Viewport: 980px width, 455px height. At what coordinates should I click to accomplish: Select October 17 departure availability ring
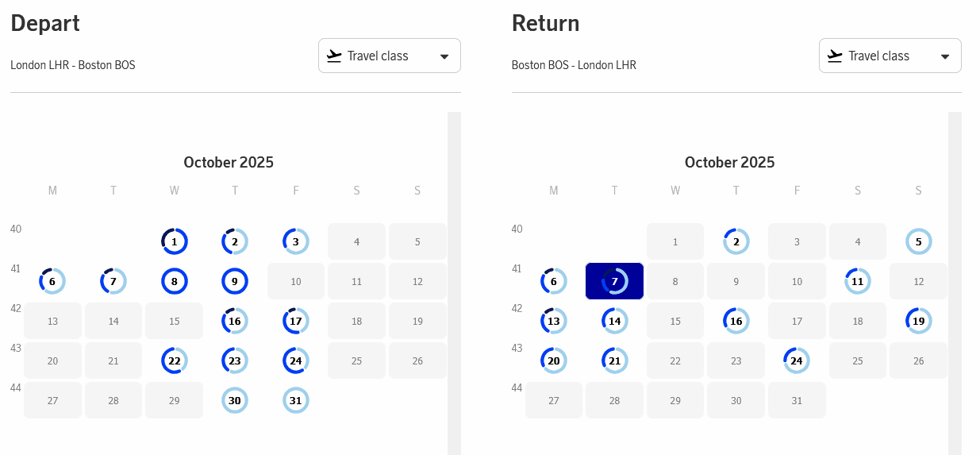[296, 321]
